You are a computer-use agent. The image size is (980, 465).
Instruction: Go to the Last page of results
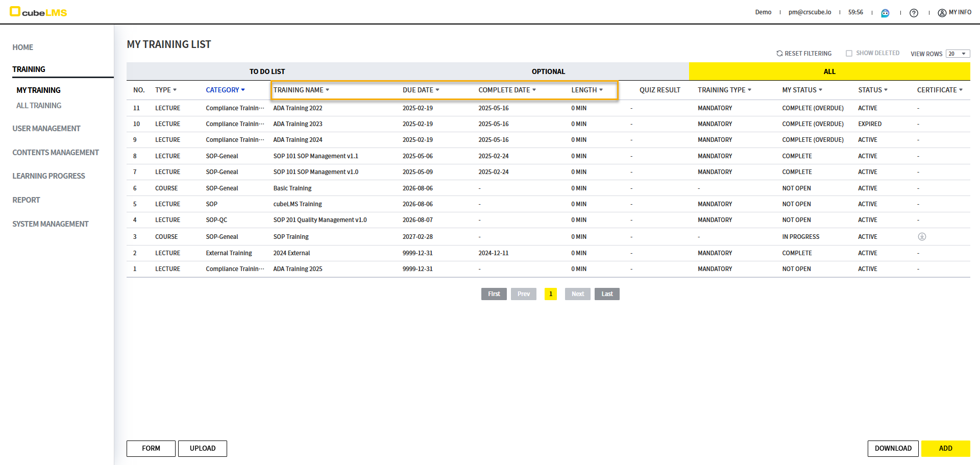click(x=607, y=294)
